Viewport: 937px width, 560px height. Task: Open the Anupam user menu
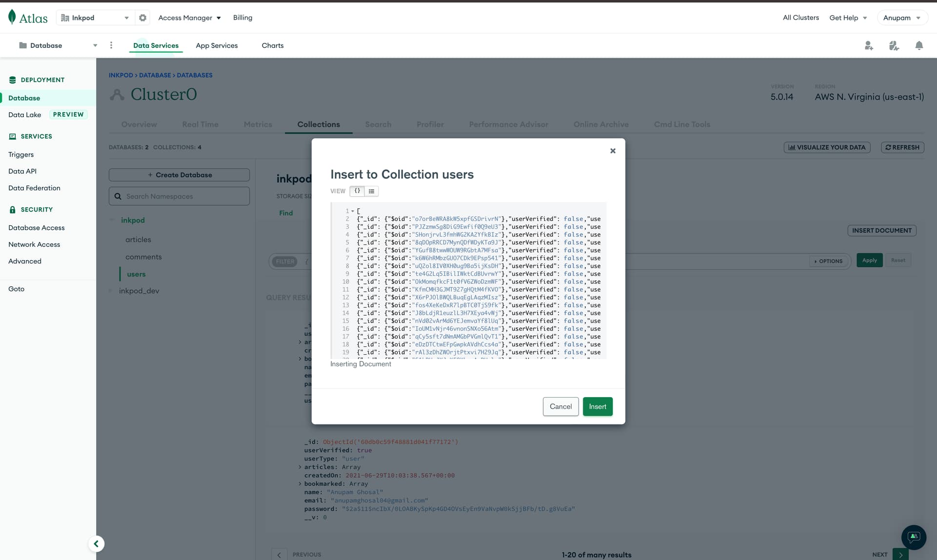point(901,18)
